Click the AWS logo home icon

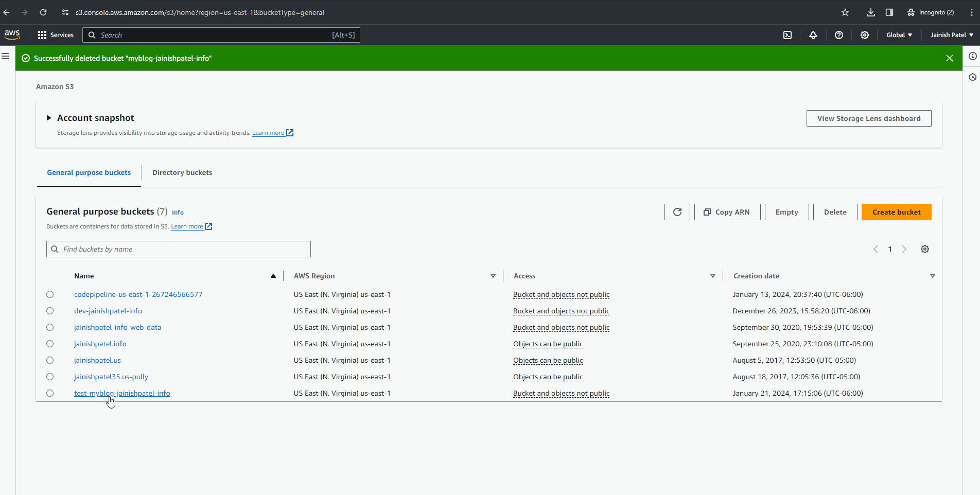(x=12, y=34)
